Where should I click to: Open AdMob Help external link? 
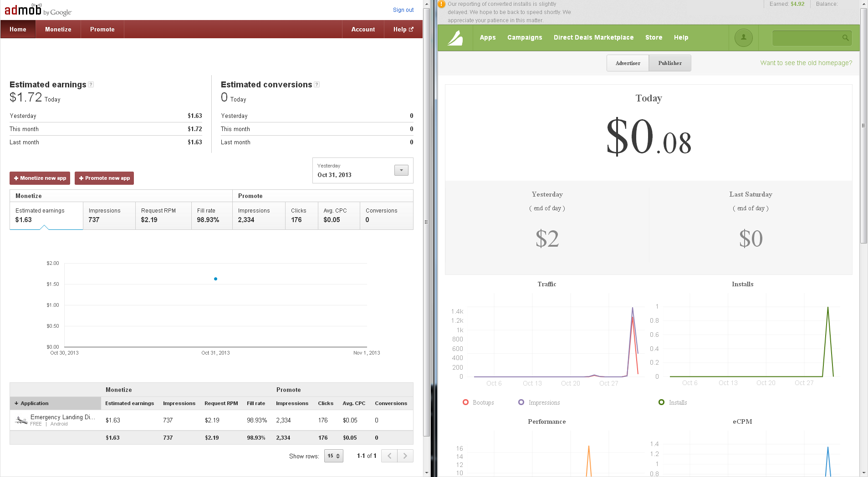pos(403,29)
